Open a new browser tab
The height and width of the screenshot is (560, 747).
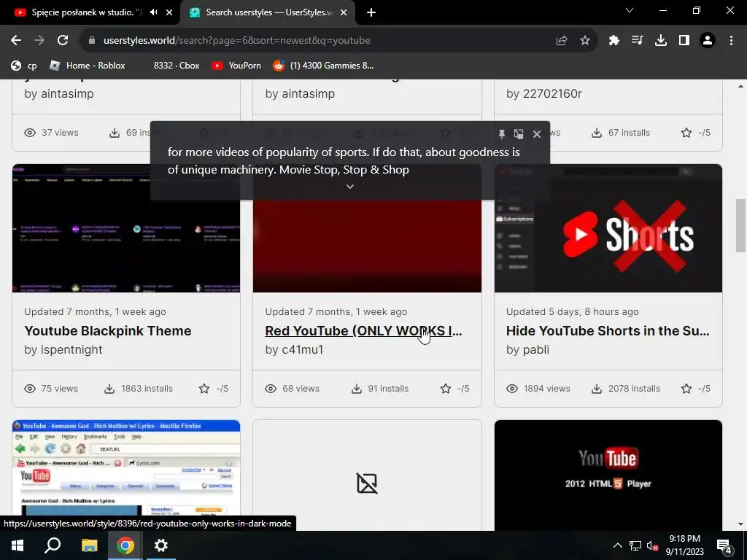point(371,12)
